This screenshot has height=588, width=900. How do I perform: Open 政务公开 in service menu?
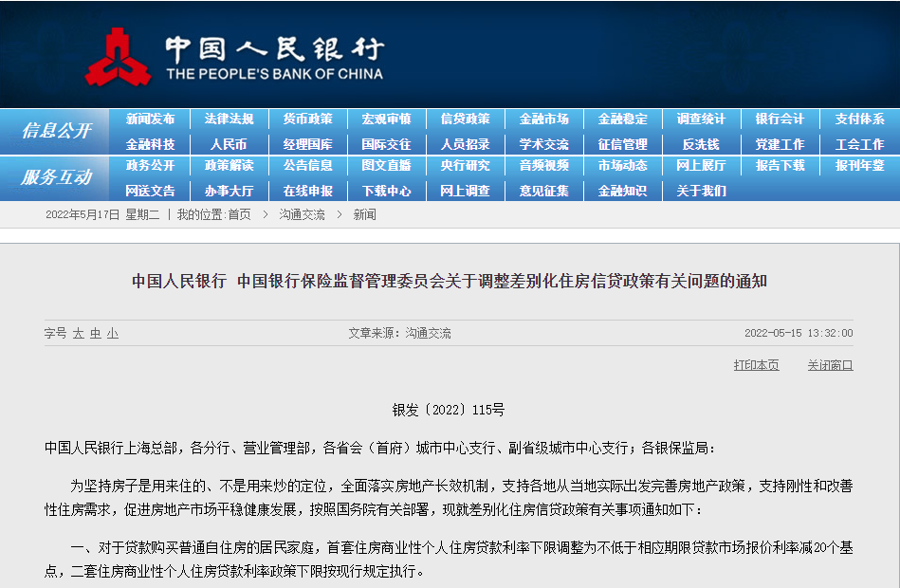tap(150, 166)
